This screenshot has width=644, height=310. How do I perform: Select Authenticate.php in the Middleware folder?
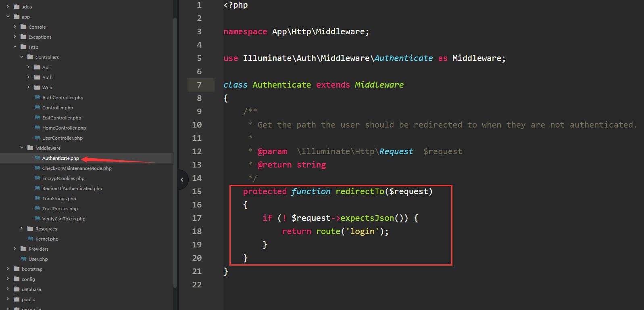coord(60,158)
